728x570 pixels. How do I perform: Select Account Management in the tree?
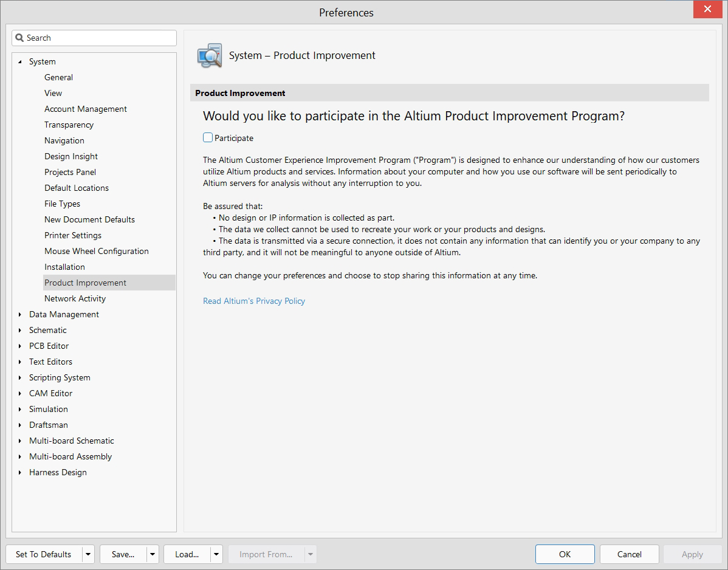click(86, 109)
